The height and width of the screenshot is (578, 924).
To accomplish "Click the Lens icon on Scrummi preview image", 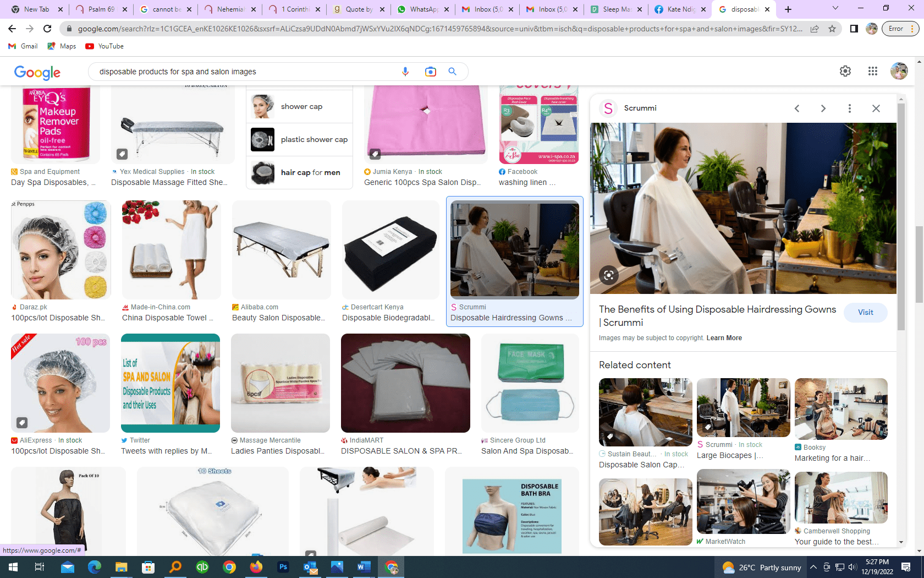I will tap(609, 275).
